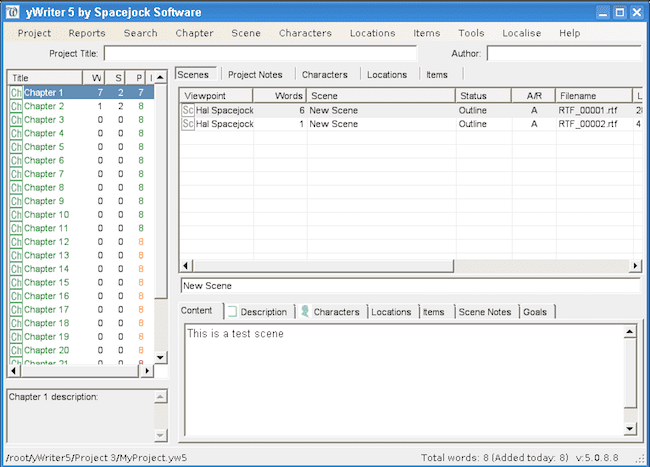Click chapter list horizontal scroll right arrow
The height and width of the screenshot is (467, 650).
point(146,370)
